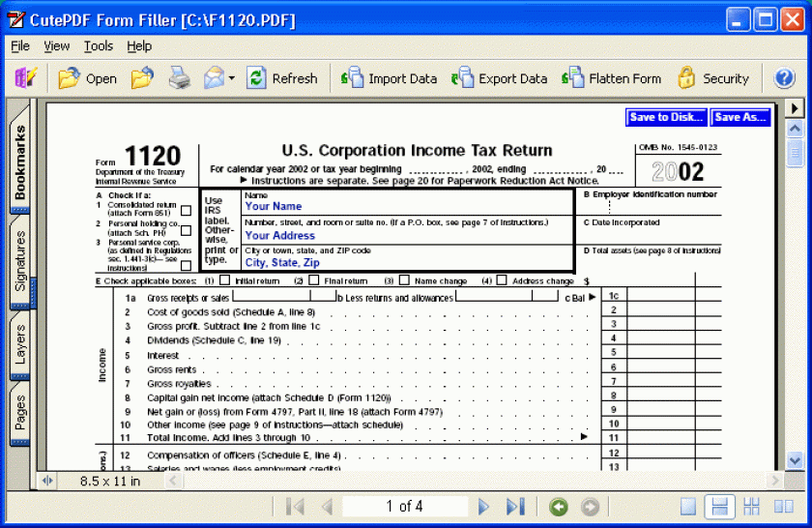Image resolution: width=812 pixels, height=528 pixels.
Task: Open the File menu
Action: (x=20, y=46)
